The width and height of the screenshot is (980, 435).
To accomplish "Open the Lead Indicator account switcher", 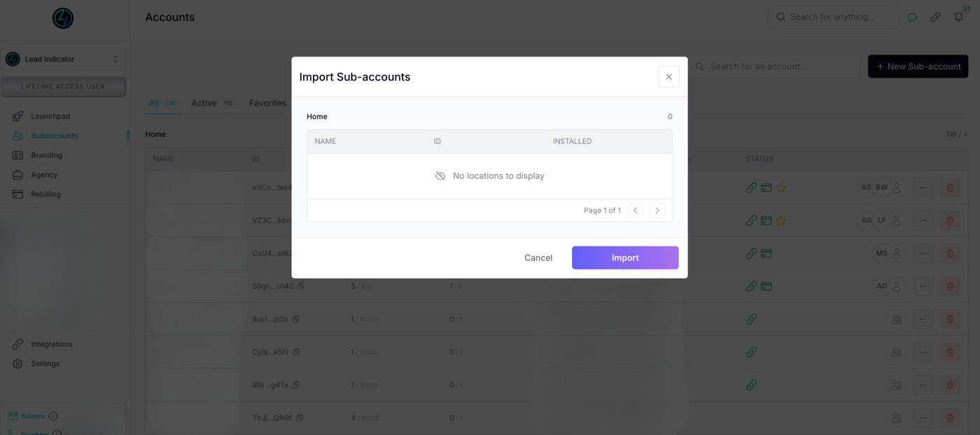I will 63,59.
